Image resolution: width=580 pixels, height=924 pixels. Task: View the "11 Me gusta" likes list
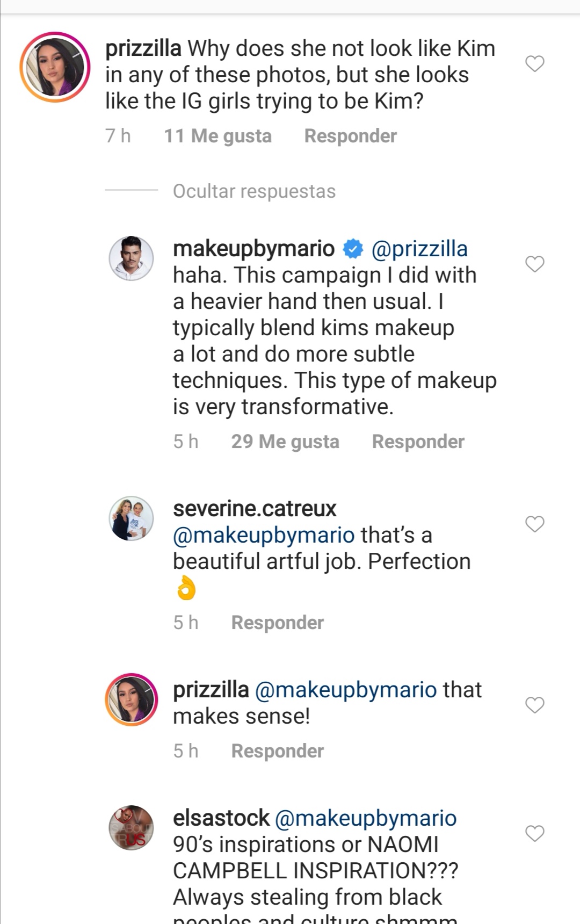pyautogui.click(x=218, y=136)
